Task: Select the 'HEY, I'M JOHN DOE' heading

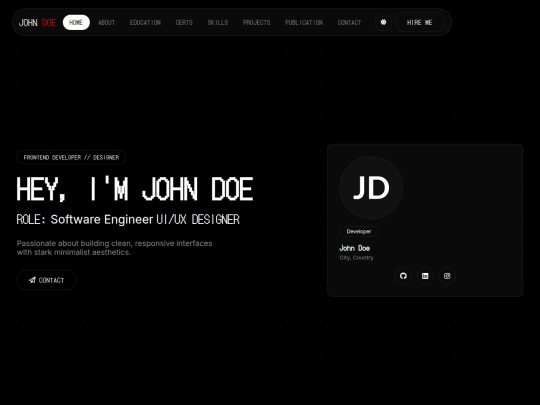Action: pyautogui.click(x=135, y=189)
